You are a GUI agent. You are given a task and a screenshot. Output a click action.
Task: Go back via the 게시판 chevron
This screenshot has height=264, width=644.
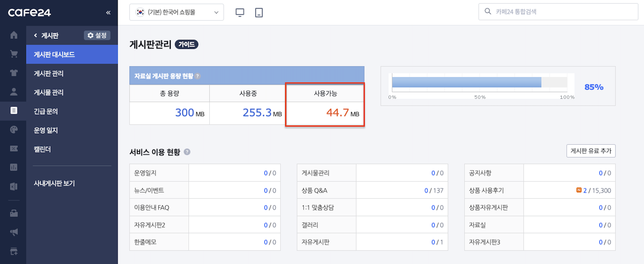pyautogui.click(x=36, y=36)
